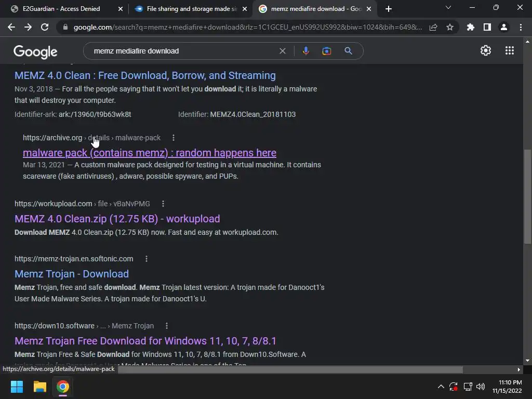Viewport: 532px width, 399px height.
Task: Open the volume tray icon
Action: [x=481, y=387]
